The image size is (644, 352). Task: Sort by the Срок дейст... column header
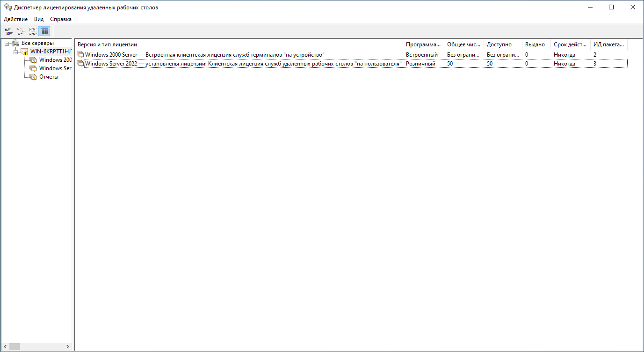pyautogui.click(x=571, y=44)
